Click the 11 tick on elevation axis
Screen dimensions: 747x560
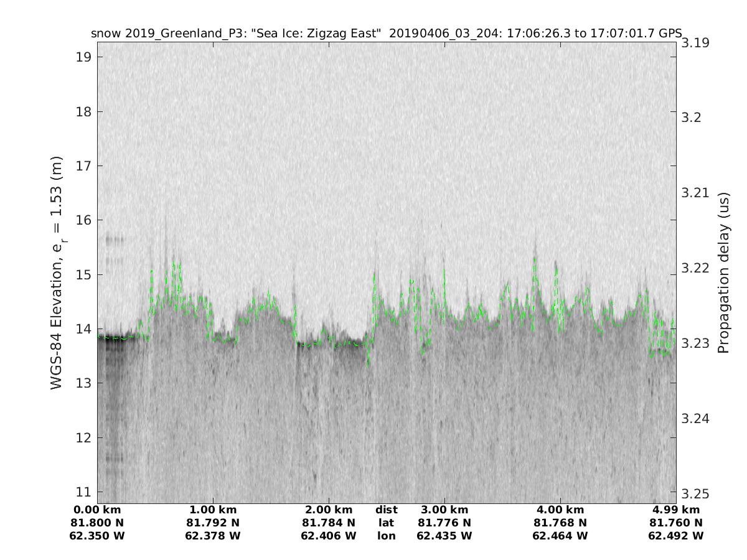pos(83,492)
